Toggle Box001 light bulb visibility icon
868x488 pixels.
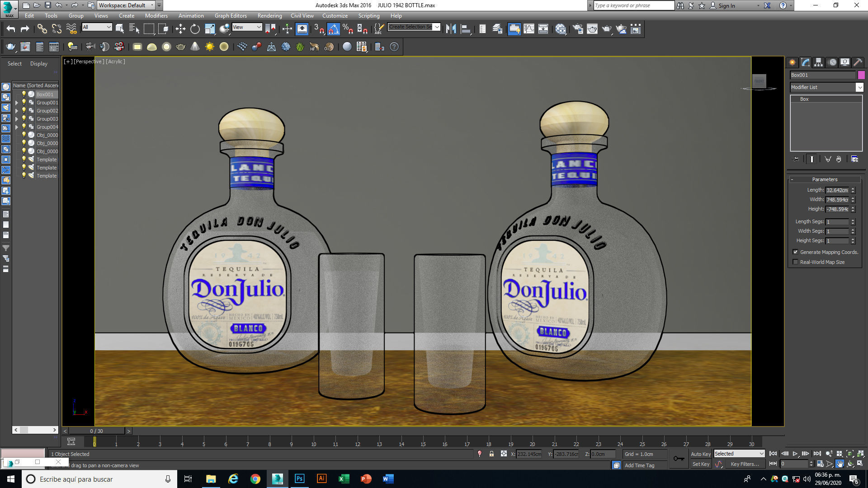24,94
